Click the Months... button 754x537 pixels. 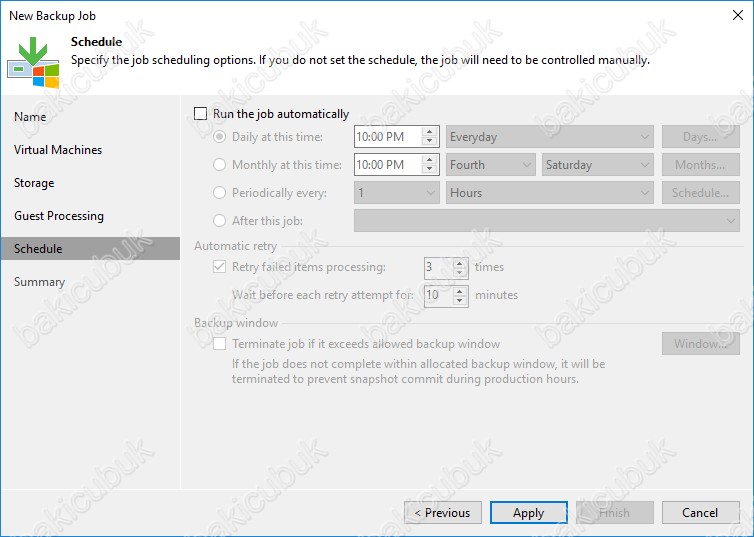coord(701,165)
